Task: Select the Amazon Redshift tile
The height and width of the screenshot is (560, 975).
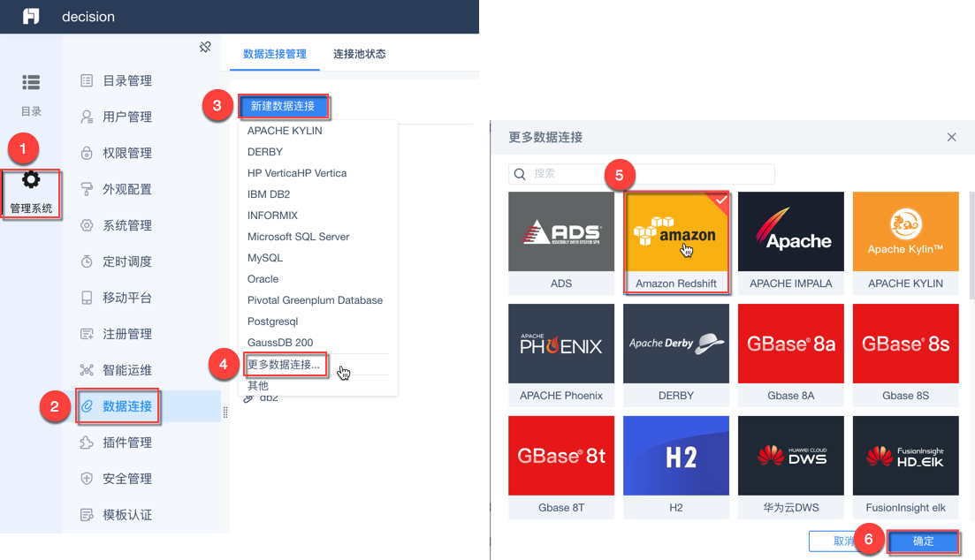Action: point(676,242)
